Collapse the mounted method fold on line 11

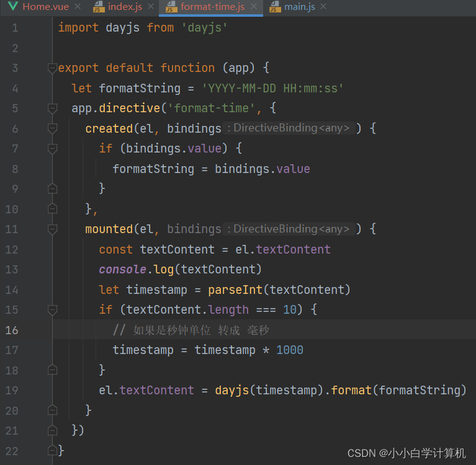pos(53,229)
